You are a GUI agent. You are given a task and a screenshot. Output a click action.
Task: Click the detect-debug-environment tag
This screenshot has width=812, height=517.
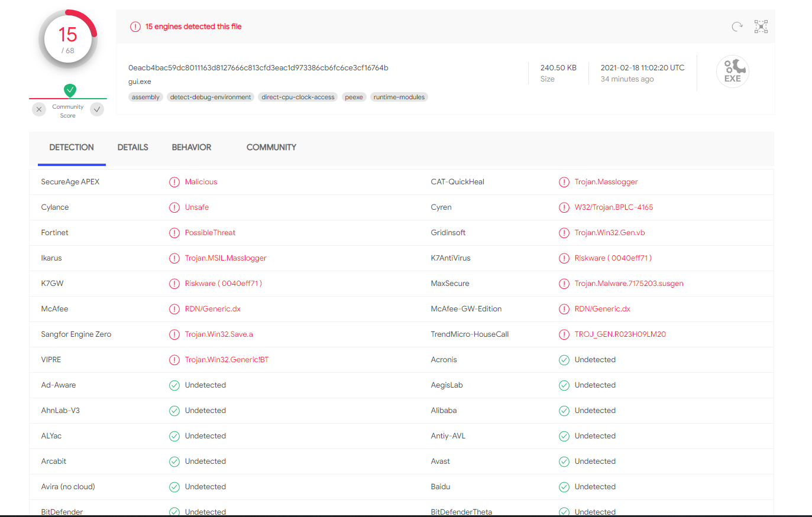tap(211, 97)
